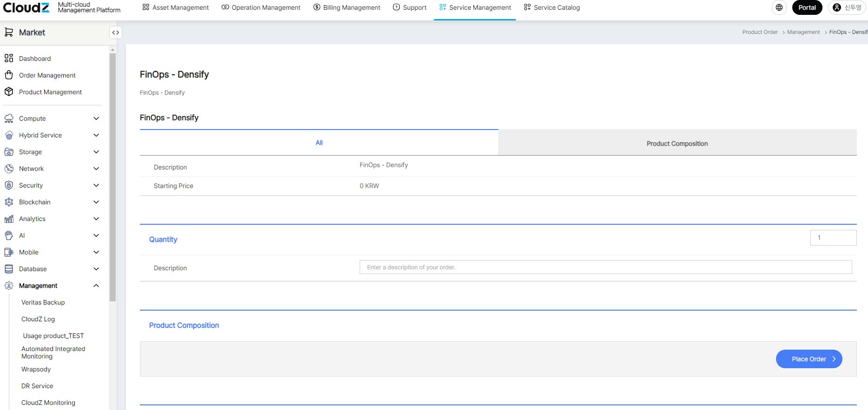Open CloudZ Monitoring in sidebar
This screenshot has height=410, width=868.
pyautogui.click(x=48, y=403)
